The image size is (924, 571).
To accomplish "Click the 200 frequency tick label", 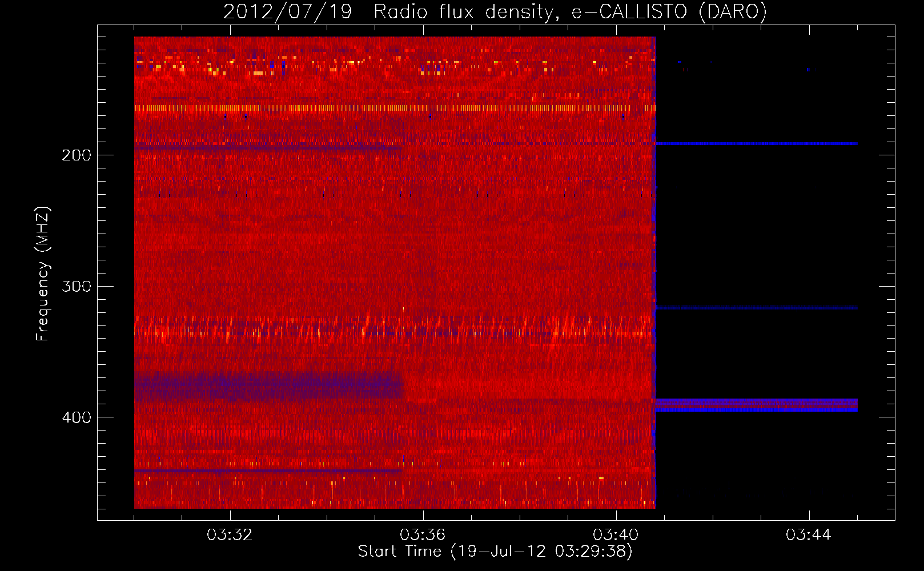I will 77,155.
